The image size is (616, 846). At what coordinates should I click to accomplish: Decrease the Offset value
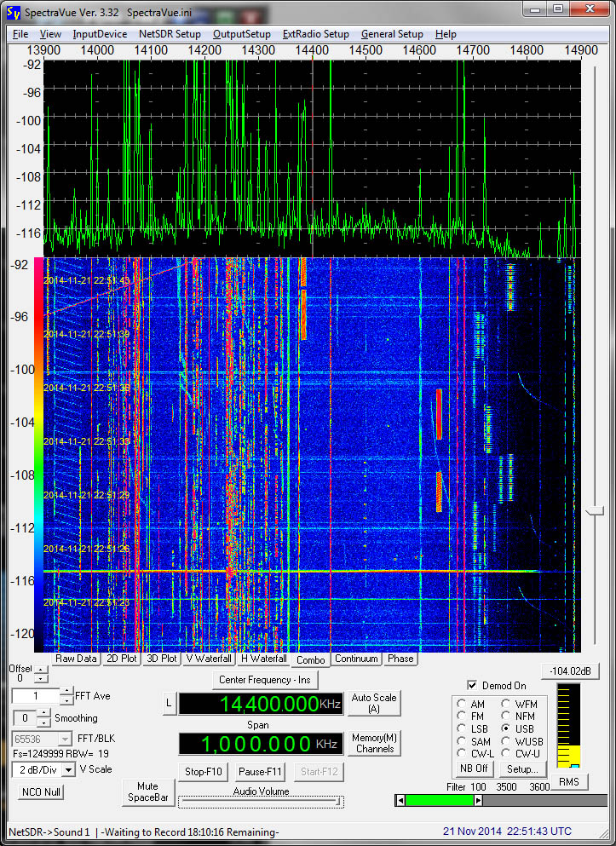point(41,679)
